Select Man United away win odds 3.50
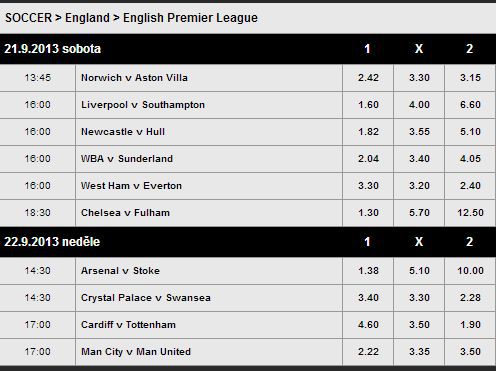The height and width of the screenshot is (371, 496). click(470, 352)
